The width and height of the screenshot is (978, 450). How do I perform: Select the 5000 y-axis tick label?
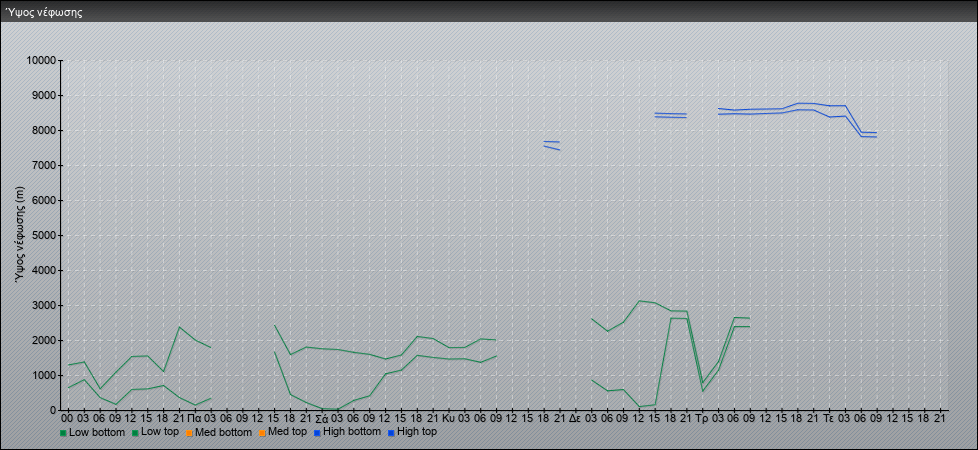44,235
